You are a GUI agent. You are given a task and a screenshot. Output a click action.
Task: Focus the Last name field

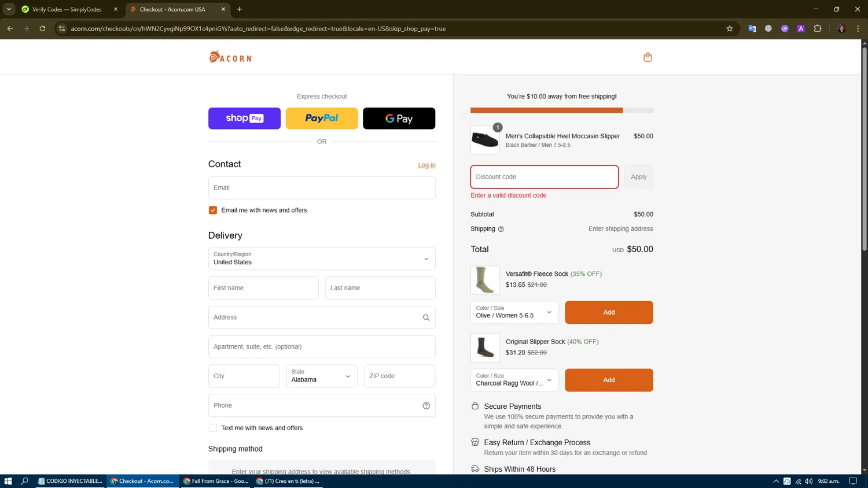pos(380,288)
